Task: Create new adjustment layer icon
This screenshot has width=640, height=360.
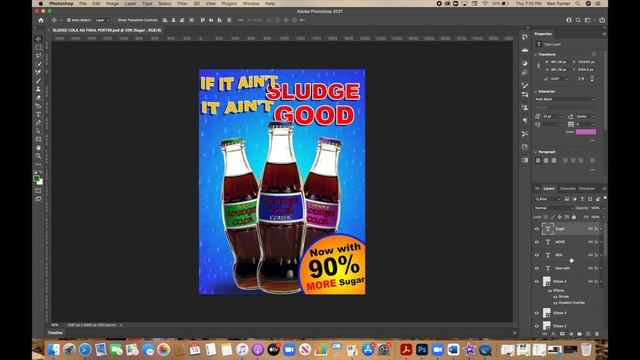Action: 571,334
